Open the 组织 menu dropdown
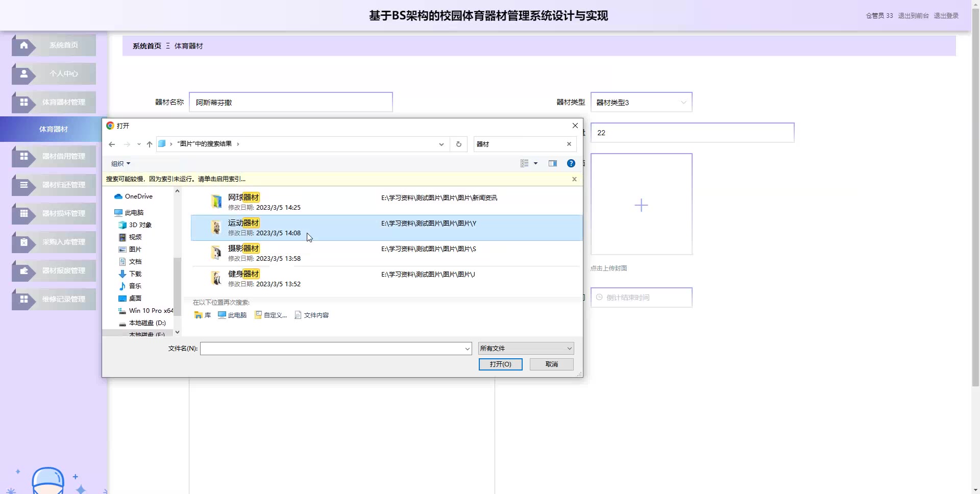The height and width of the screenshot is (494, 980). [x=120, y=164]
